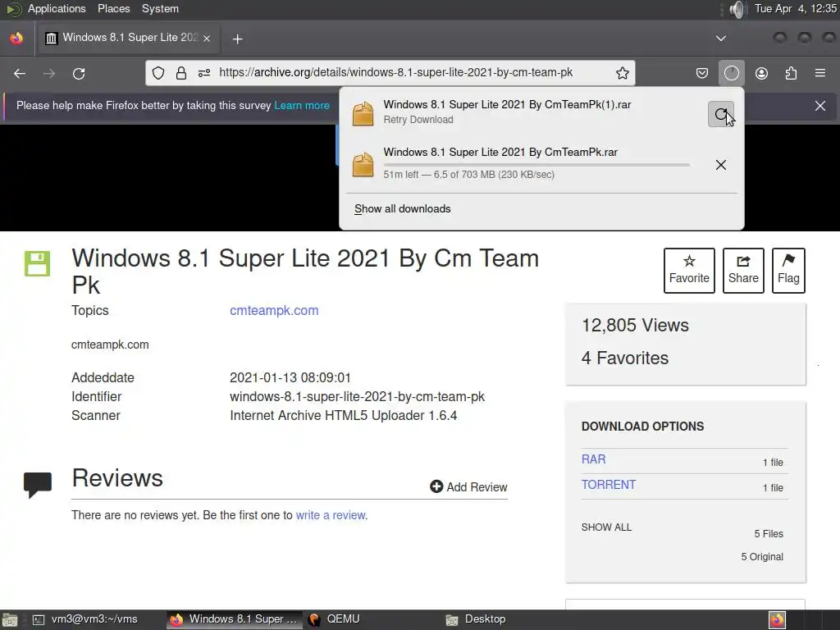840x630 pixels.
Task: Open a new browser tab
Action: [237, 39]
